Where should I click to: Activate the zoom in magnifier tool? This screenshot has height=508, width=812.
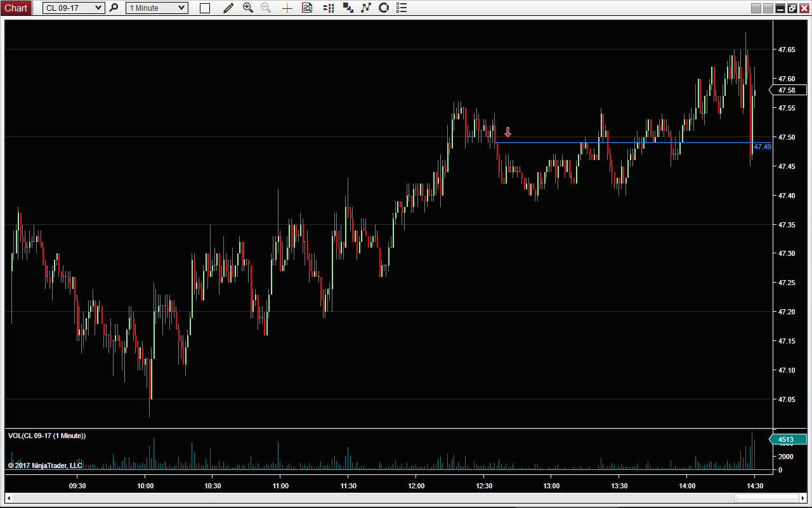(x=248, y=8)
